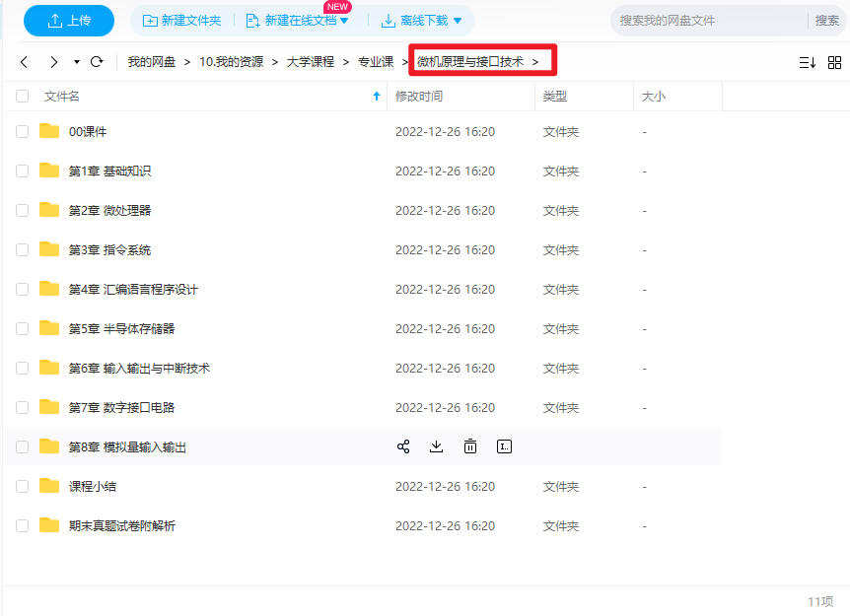Click the 00课件 folder icon

click(49, 131)
